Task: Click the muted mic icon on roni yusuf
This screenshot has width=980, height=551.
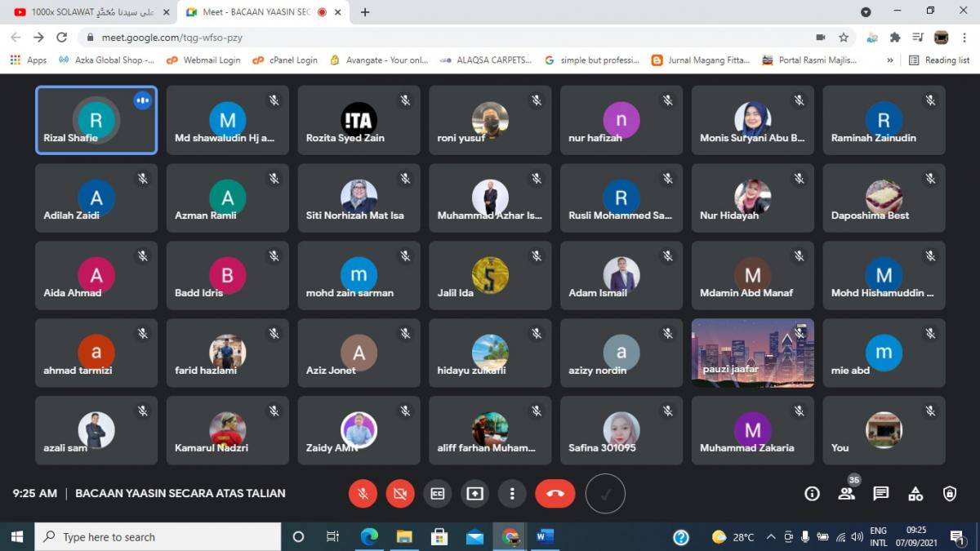Action: (537, 100)
